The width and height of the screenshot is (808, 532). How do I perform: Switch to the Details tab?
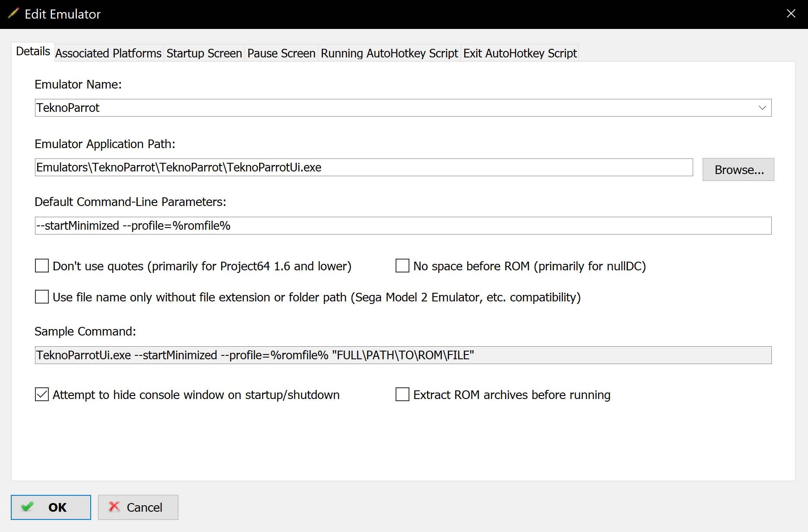(33, 52)
